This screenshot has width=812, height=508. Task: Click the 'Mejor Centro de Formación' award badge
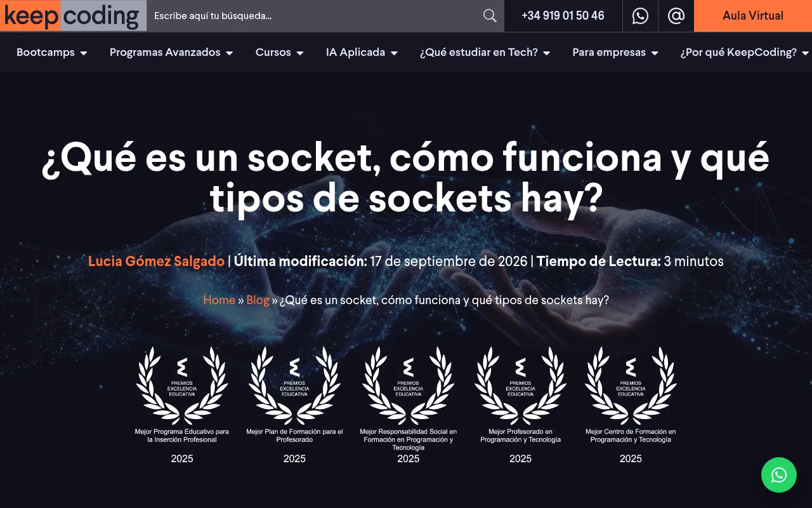pyautogui.click(x=631, y=405)
